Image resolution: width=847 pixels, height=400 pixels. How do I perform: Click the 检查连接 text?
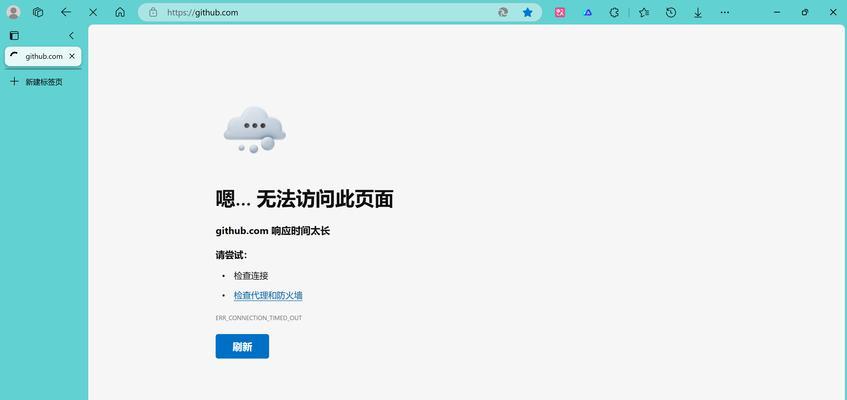tap(251, 276)
